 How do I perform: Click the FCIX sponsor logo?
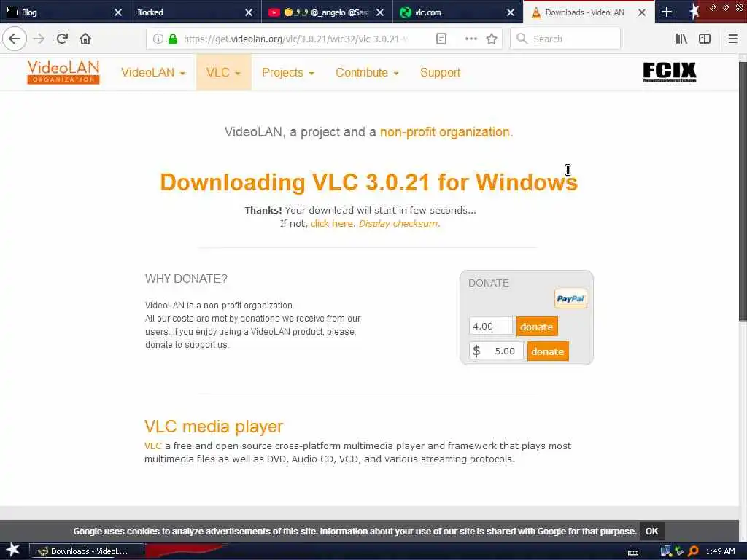(670, 72)
